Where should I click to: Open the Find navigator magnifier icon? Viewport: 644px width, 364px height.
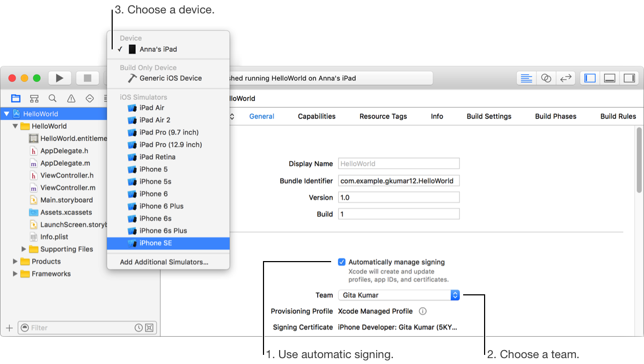pos(53,98)
